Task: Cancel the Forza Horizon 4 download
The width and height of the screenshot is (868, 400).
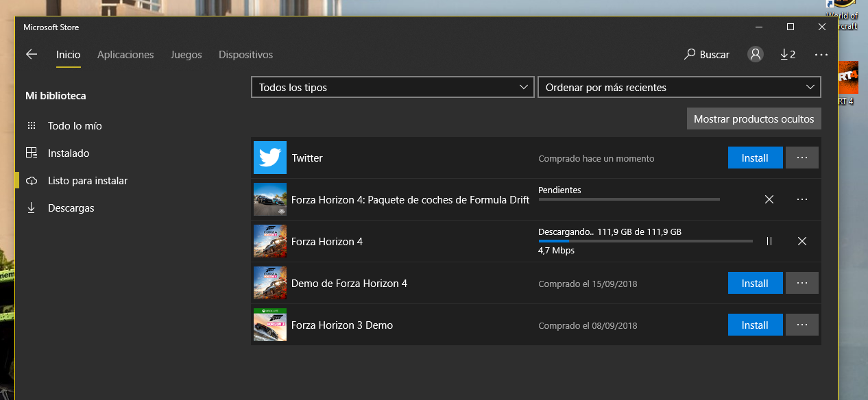Action: pos(802,241)
